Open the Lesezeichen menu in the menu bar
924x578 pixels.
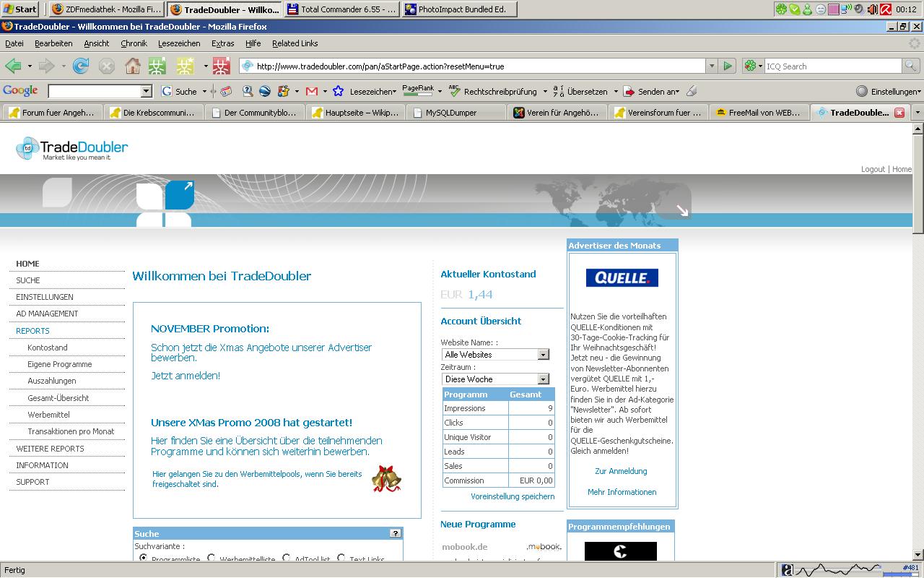[x=178, y=43]
